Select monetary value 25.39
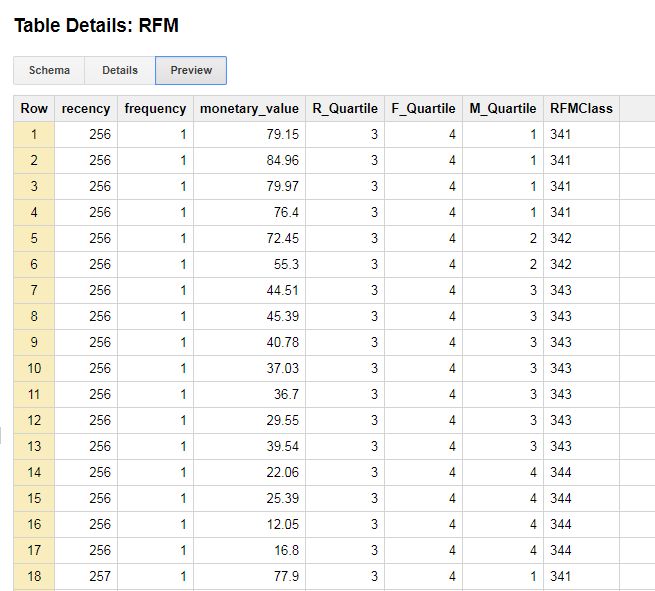Viewport: 655px width, 591px height. coord(282,498)
